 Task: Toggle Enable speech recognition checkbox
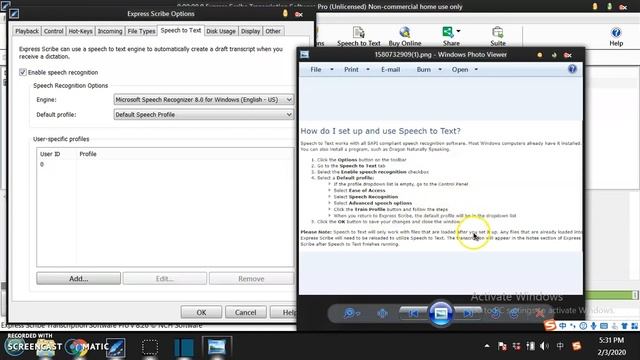click(23, 72)
